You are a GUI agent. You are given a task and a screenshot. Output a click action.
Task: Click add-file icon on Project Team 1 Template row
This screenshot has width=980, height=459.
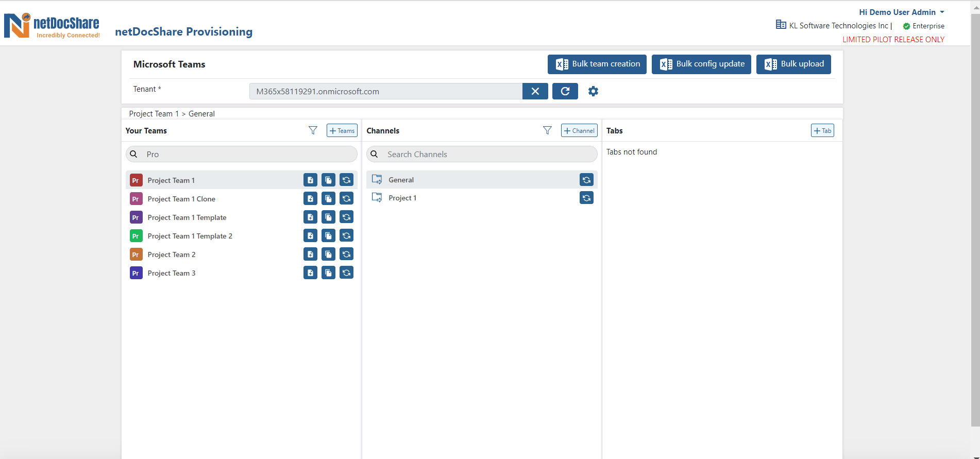(310, 217)
